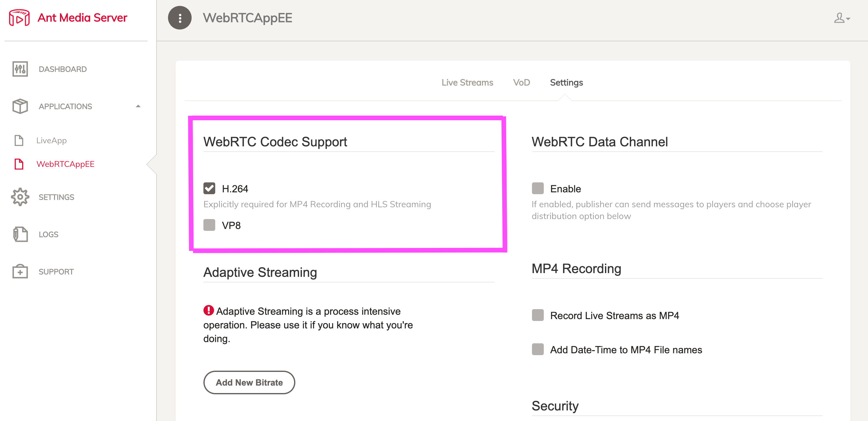
Task: Open the DASHBOARD menu item
Action: pos(63,69)
